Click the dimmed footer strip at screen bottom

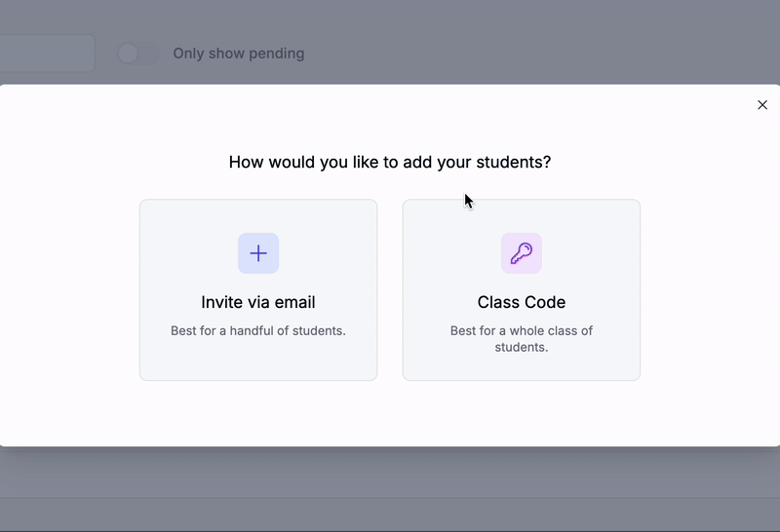point(390,514)
